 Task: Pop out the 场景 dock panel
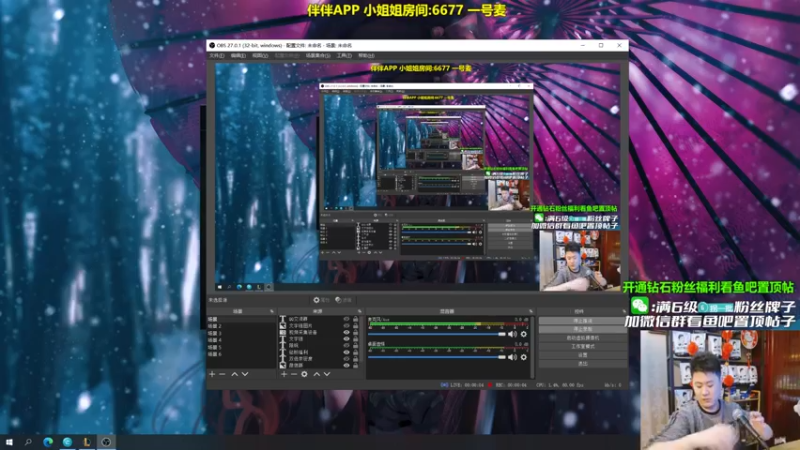click(x=272, y=311)
